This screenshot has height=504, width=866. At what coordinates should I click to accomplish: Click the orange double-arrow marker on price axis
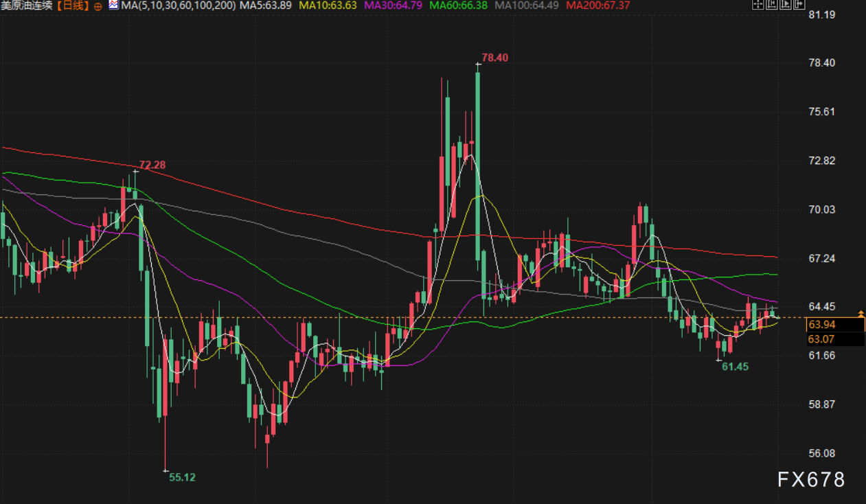[861, 314]
